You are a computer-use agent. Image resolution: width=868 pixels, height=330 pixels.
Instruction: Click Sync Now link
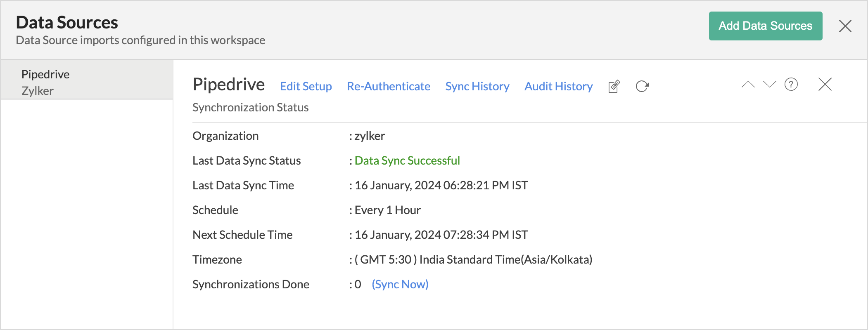click(400, 284)
